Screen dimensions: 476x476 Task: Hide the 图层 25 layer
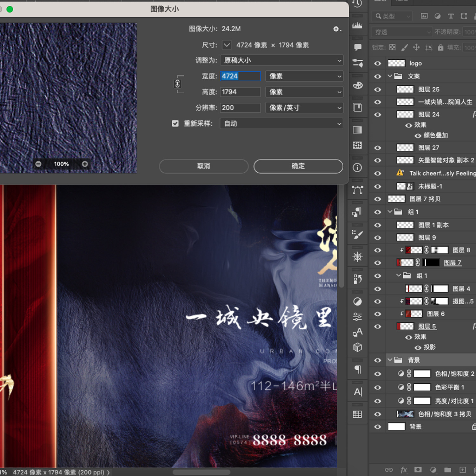click(378, 89)
